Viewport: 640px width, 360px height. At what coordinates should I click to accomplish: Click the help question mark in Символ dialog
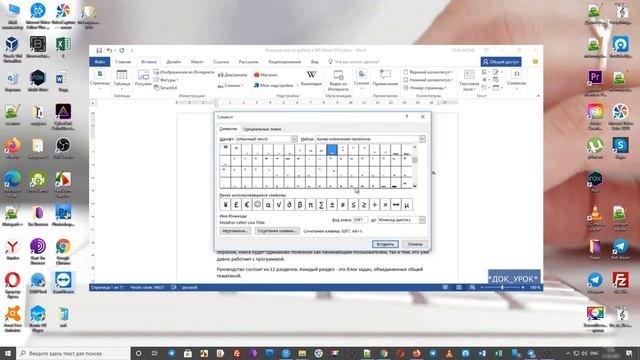(x=407, y=117)
